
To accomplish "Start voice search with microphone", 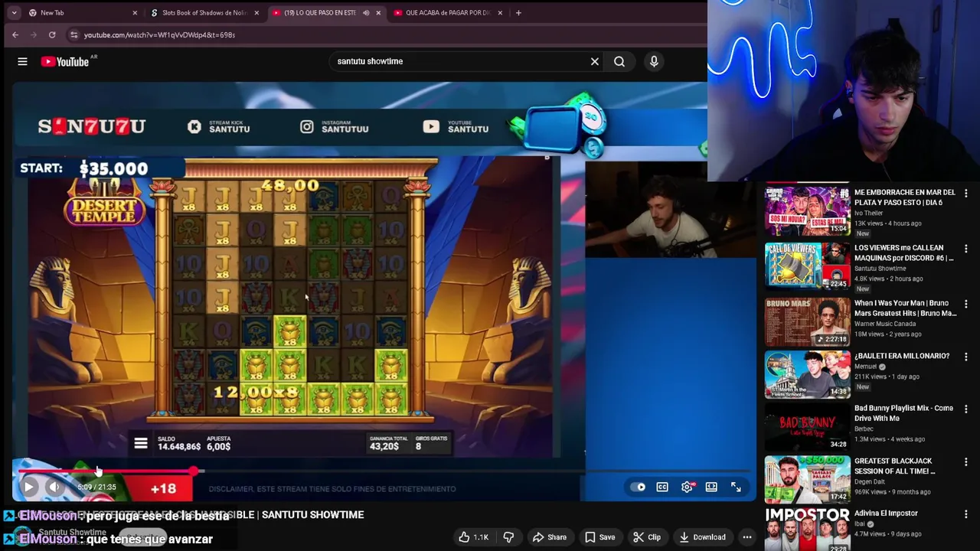I will click(x=654, y=61).
